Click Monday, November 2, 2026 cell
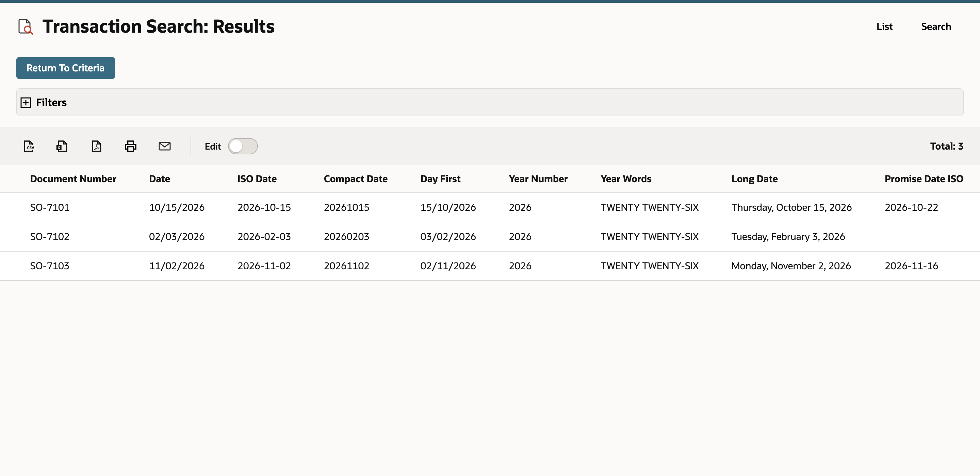 [791, 266]
